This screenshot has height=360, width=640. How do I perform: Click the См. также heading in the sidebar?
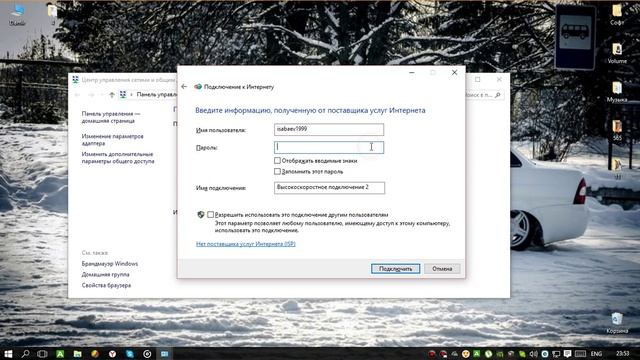(95, 253)
